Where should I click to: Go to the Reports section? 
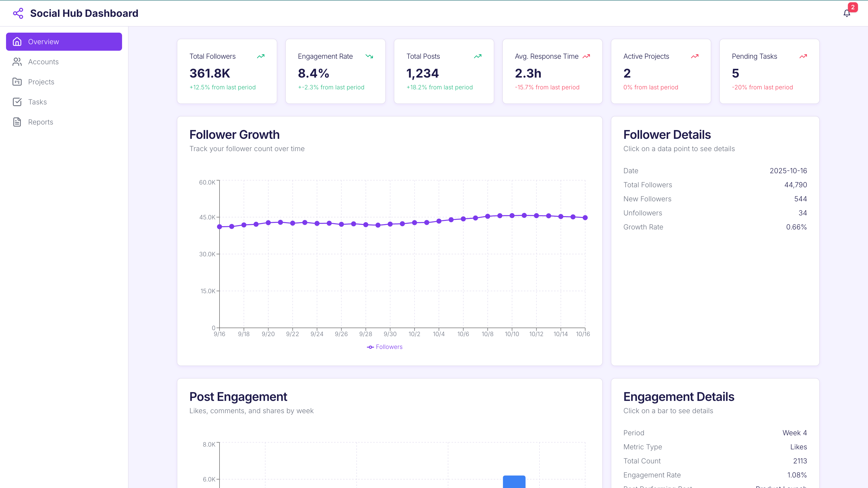coord(40,122)
